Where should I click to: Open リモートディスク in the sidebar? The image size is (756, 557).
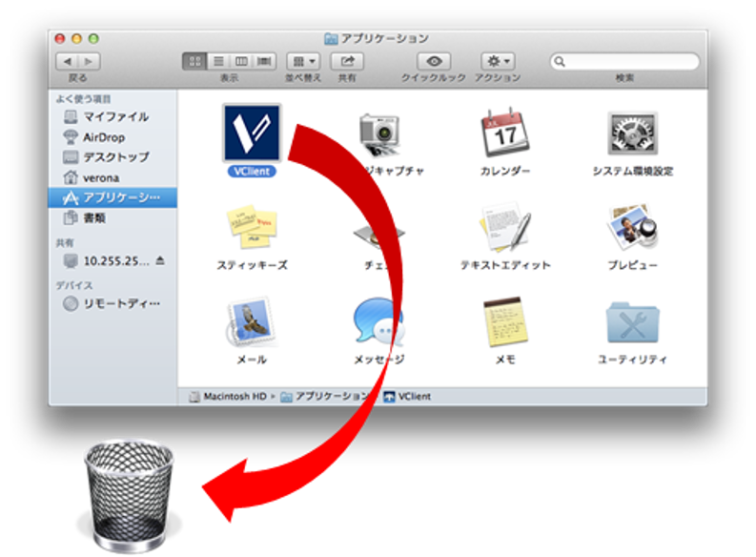click(112, 303)
